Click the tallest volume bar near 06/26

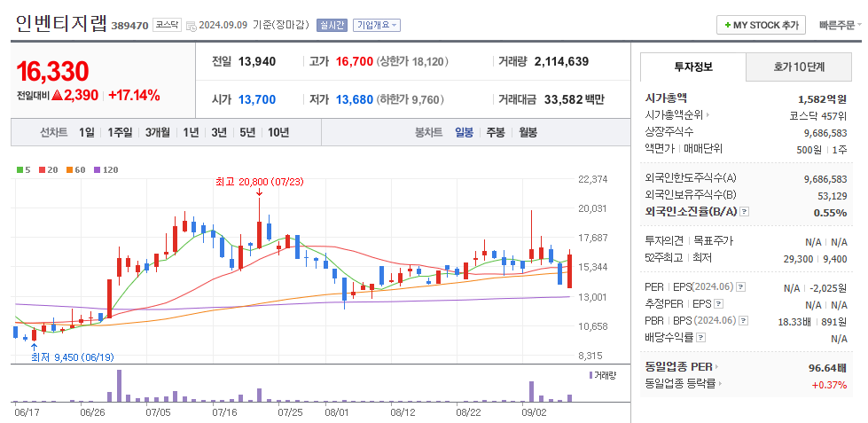[119, 386]
